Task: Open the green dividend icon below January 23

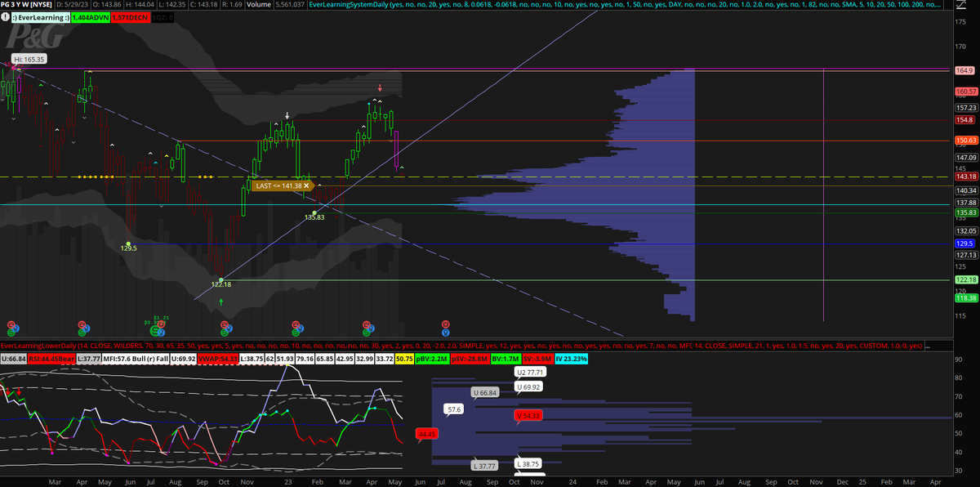Action: (x=296, y=332)
